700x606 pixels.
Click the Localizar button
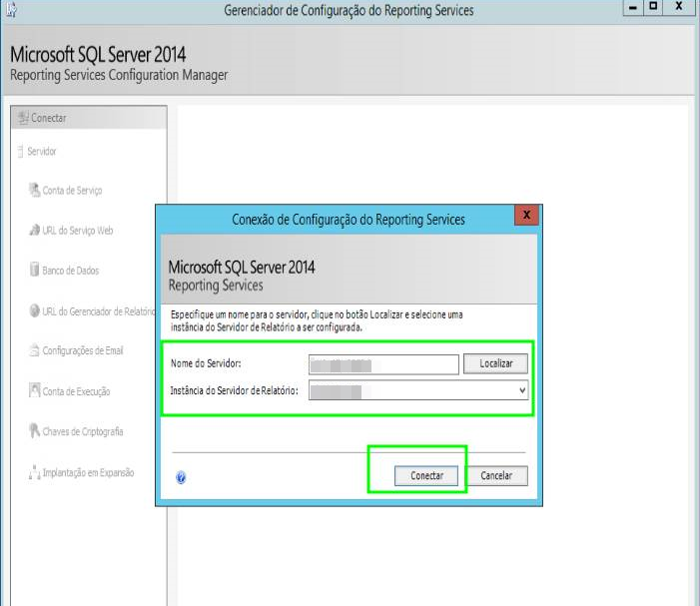[x=495, y=363]
